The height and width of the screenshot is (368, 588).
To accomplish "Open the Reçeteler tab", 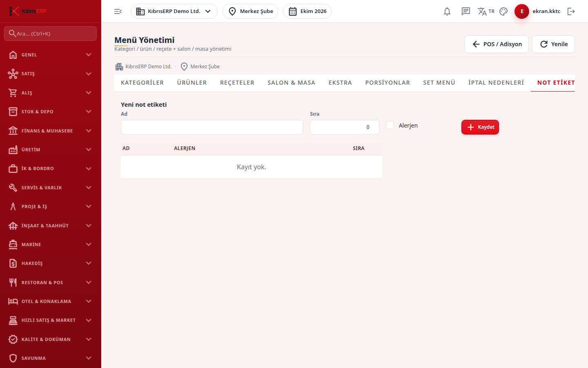I will (x=237, y=83).
